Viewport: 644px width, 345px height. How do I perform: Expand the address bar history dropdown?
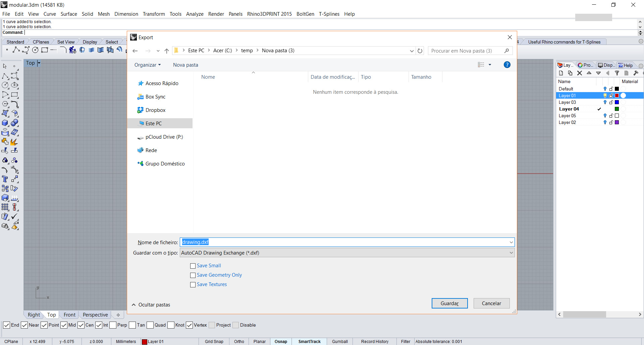tap(412, 51)
